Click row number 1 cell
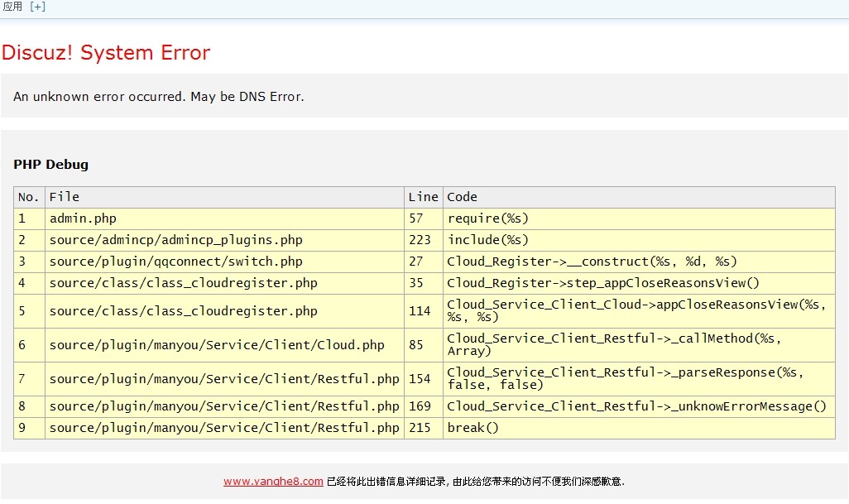849x504 pixels. [29, 218]
